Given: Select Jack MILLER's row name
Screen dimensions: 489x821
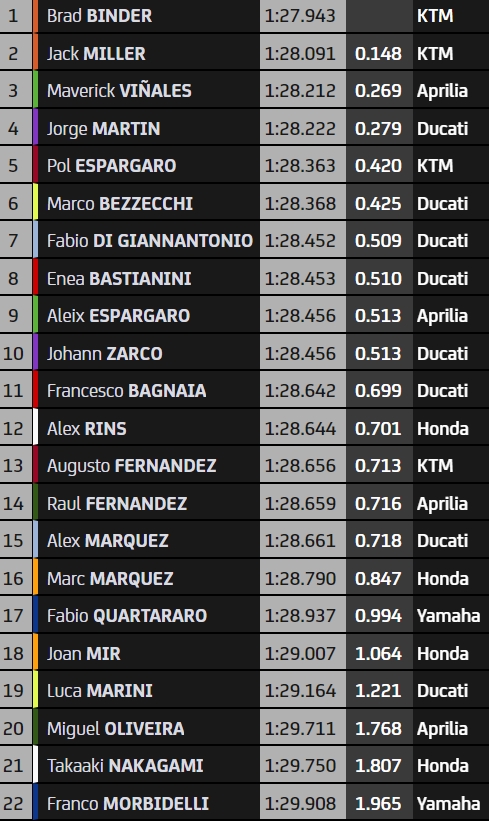Looking at the screenshot, I should (96, 53).
